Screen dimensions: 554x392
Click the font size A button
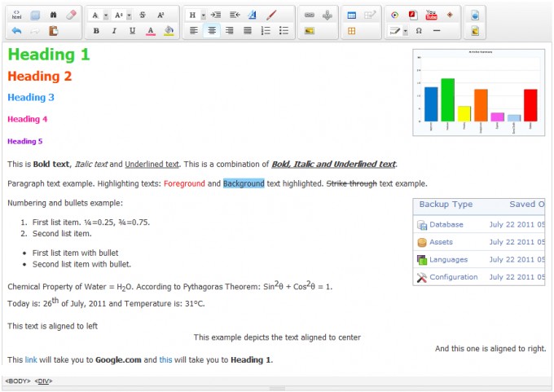(118, 15)
